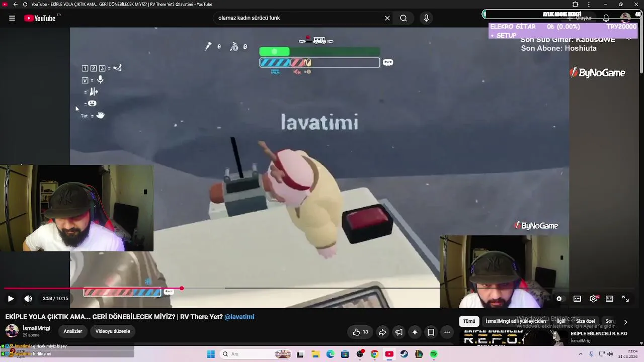Show more chips with the right chevron
Screen dimensions: 644x362
625,322
